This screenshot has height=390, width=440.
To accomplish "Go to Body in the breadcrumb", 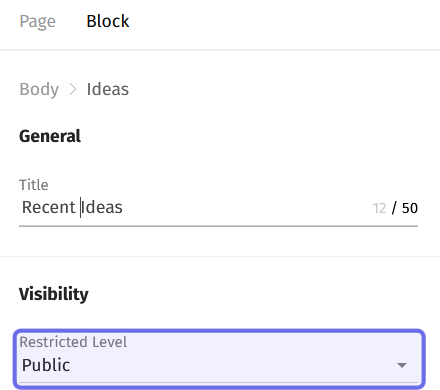I will [x=39, y=89].
